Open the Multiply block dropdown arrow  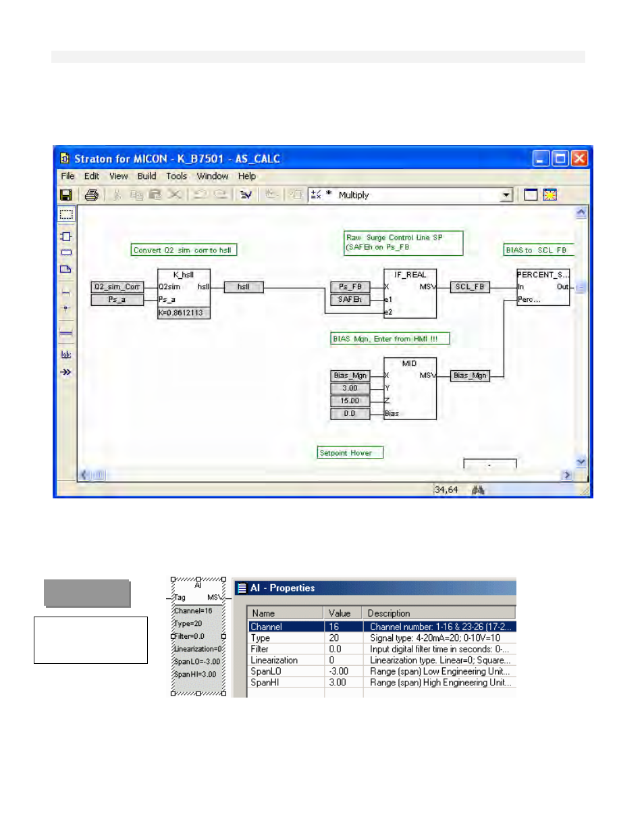(x=506, y=195)
